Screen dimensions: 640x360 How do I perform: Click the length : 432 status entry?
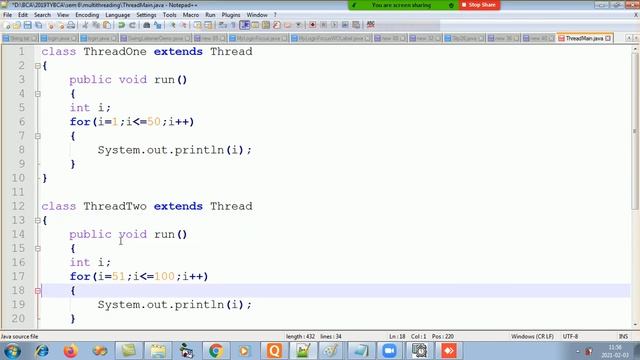[x=300, y=336]
